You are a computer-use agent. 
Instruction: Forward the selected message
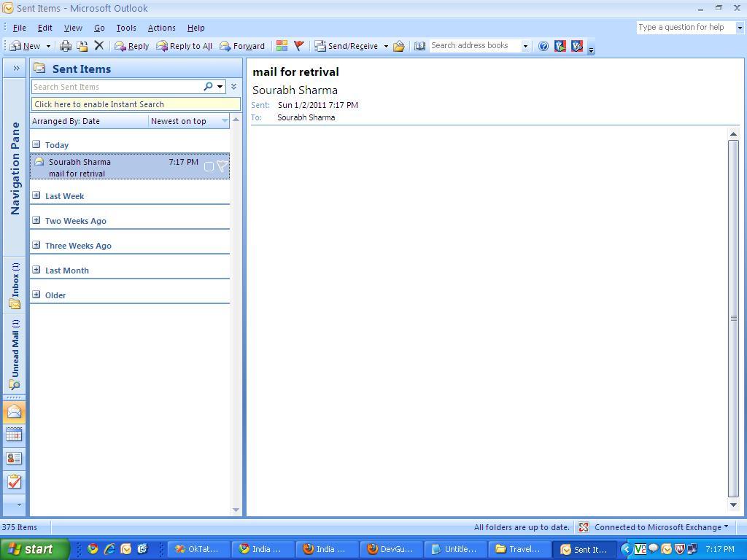[x=242, y=46]
